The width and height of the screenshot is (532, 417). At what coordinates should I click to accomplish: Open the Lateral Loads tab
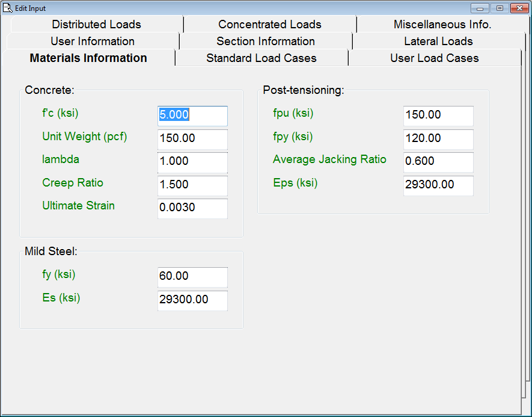tap(438, 42)
